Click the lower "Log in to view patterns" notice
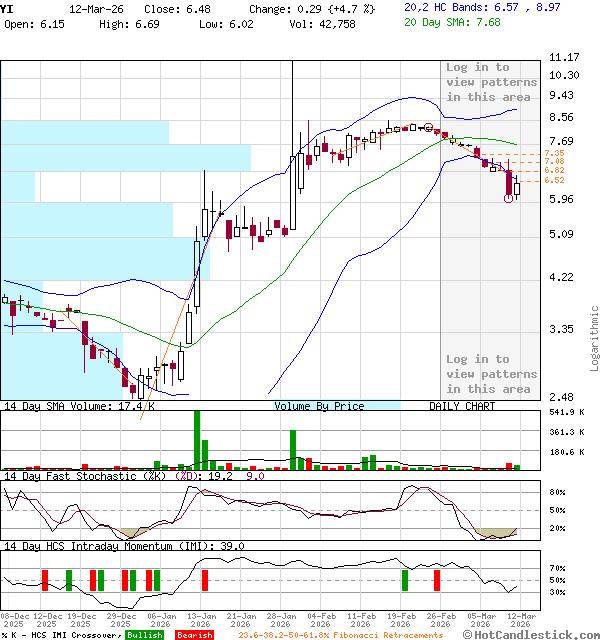Viewport: 600px width, 640px height. [x=491, y=374]
